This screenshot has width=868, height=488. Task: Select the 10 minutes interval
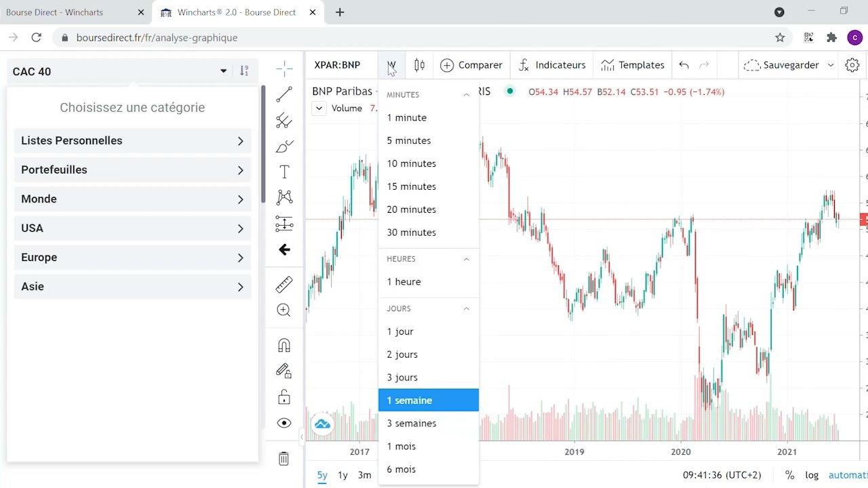pos(429,164)
